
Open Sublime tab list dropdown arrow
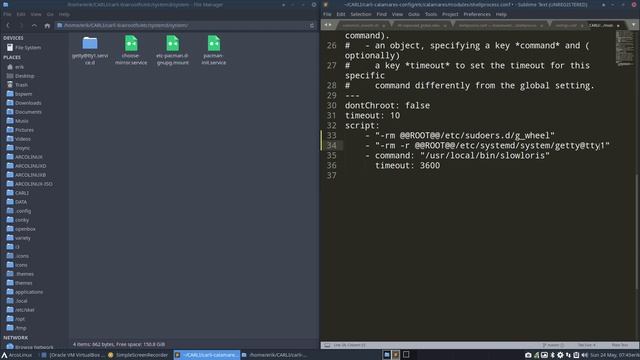tap(633, 25)
